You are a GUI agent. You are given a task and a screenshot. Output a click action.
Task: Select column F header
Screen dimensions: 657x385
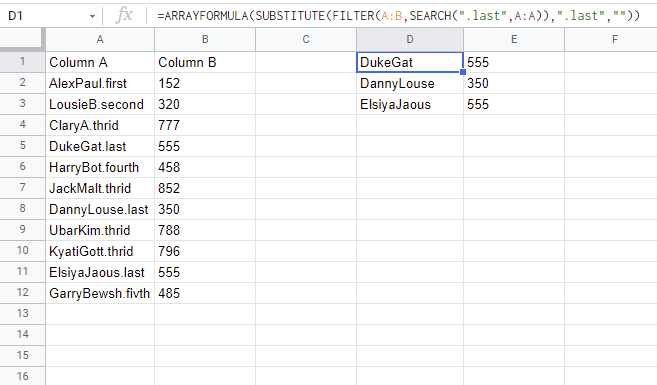tap(610, 39)
